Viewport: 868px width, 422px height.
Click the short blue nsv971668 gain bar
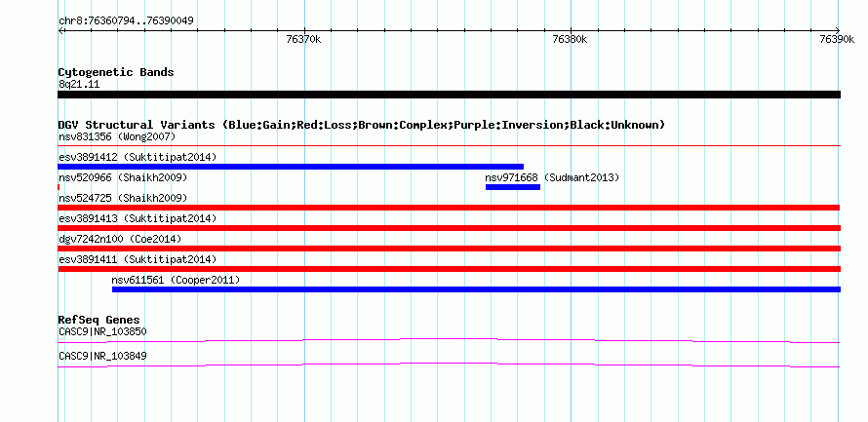[513, 187]
